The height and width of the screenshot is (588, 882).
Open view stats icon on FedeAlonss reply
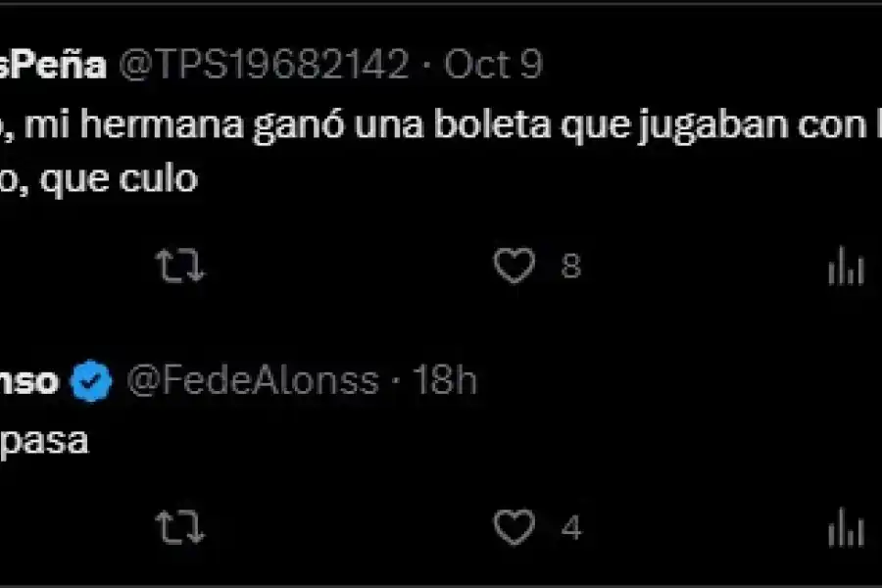click(846, 527)
